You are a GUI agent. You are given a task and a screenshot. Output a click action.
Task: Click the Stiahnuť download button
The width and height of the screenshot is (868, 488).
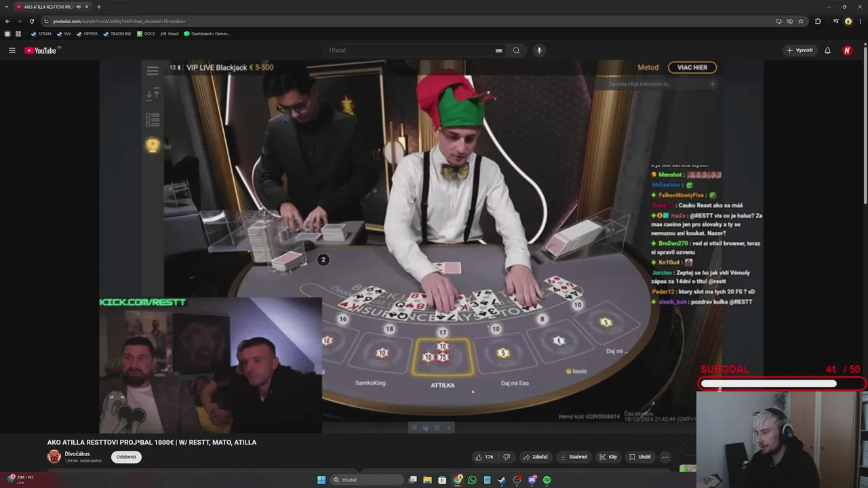tap(574, 457)
